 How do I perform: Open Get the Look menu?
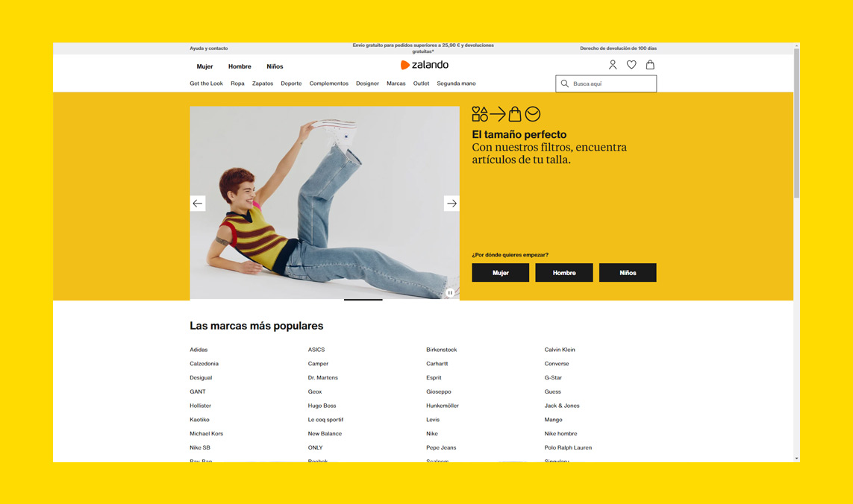click(x=206, y=84)
